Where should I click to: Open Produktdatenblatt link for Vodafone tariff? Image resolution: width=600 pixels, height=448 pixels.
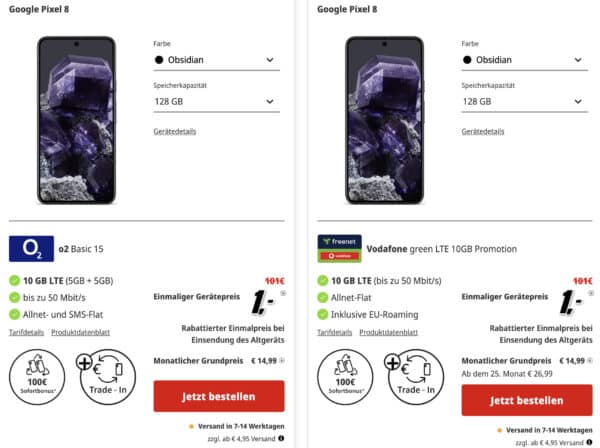tap(388, 332)
